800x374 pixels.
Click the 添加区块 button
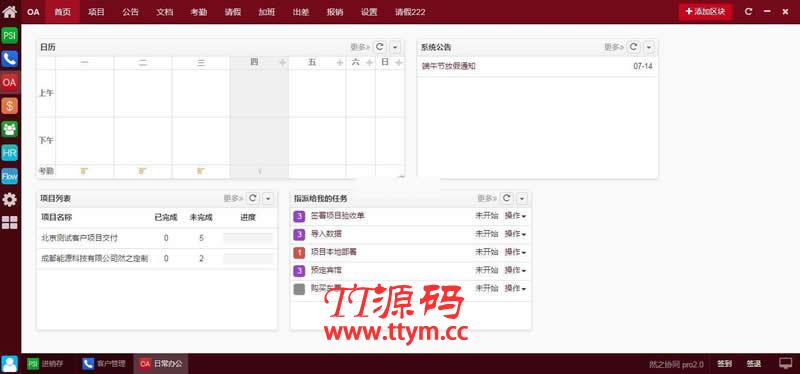(x=705, y=12)
